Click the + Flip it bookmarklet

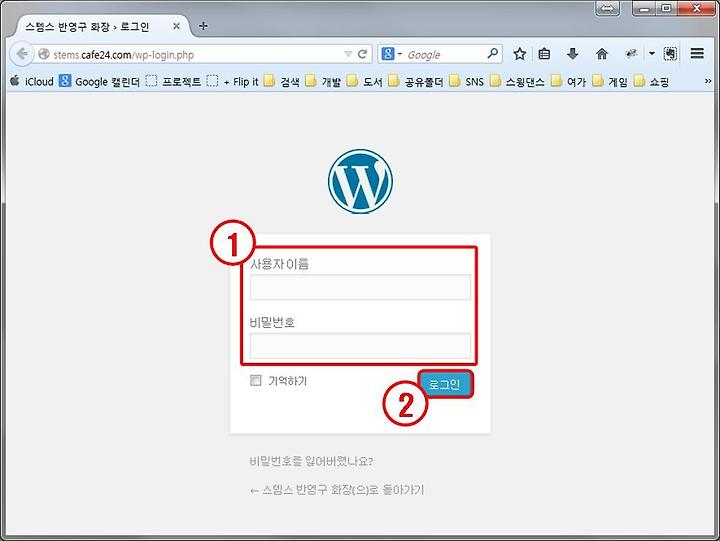[233, 82]
